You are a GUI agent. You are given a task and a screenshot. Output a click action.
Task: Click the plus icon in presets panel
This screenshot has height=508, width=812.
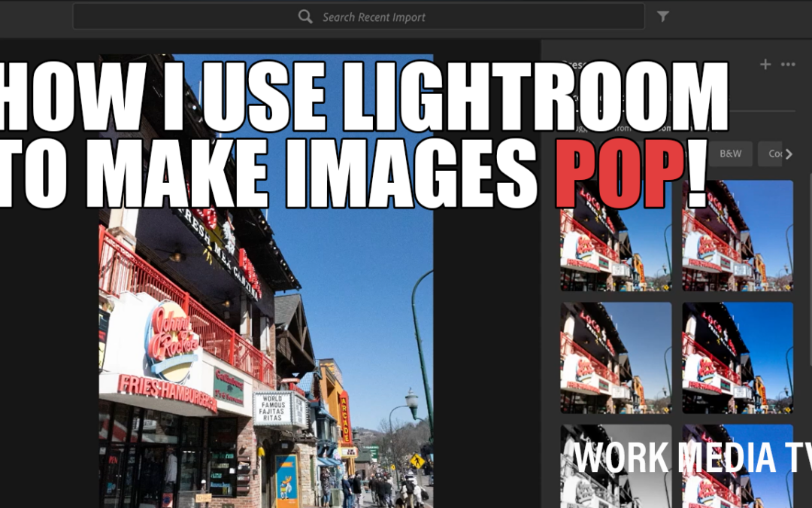click(x=765, y=64)
